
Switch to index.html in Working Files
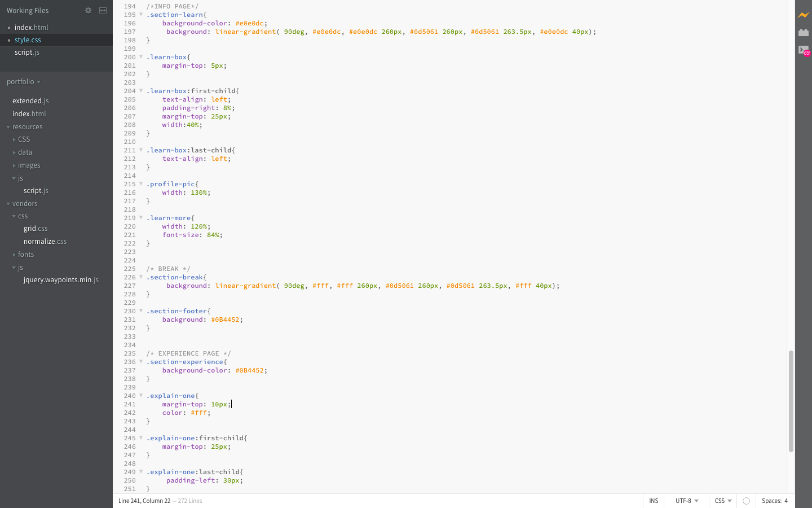31,27
